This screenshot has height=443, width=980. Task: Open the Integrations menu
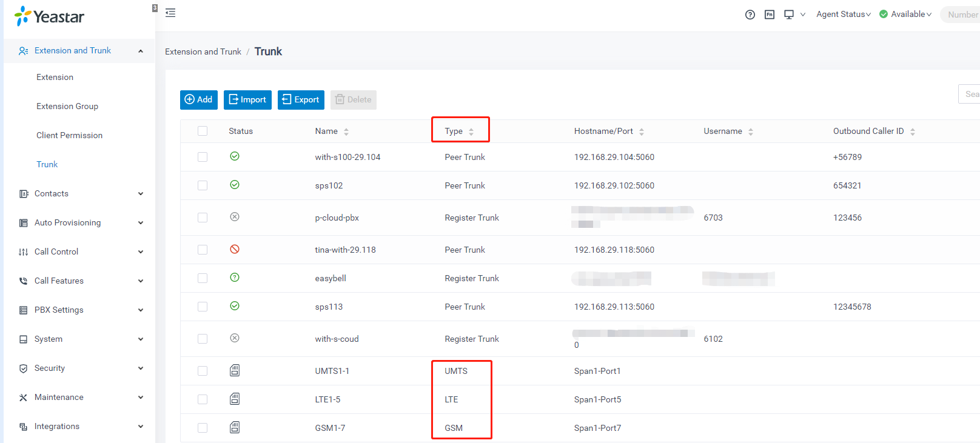pos(79,427)
